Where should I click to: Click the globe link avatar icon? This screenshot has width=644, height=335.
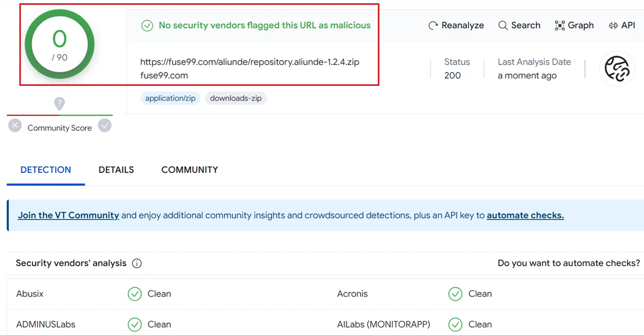(617, 69)
